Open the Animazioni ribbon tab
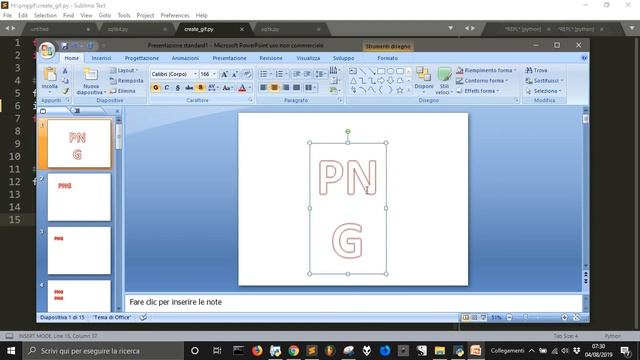 point(185,58)
